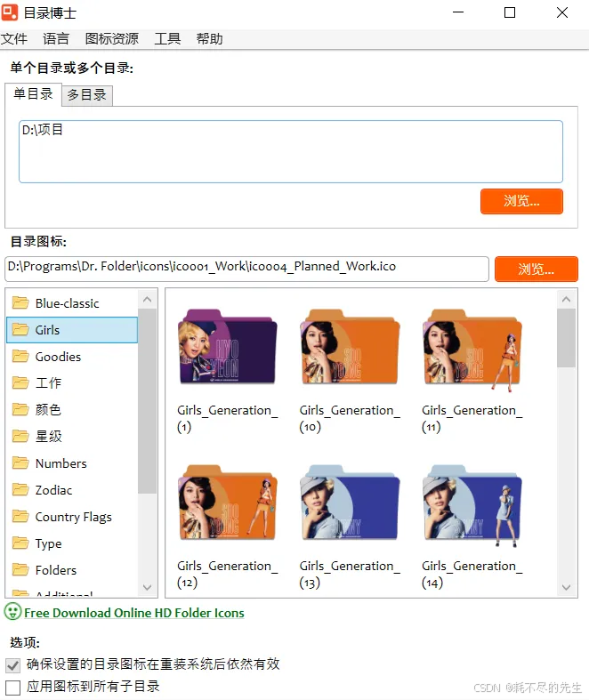Select the Girls_Generation_(13) folder icon
The width and height of the screenshot is (589, 700).
click(350, 503)
